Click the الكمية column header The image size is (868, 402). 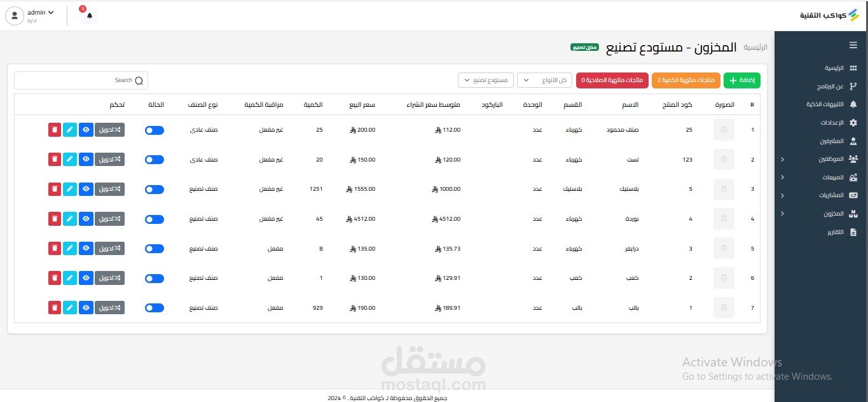click(313, 104)
